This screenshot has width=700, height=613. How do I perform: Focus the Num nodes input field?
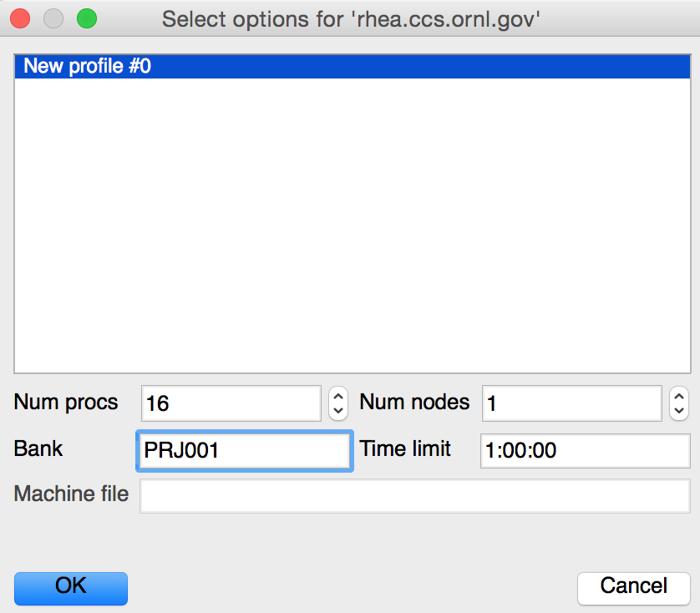tap(572, 403)
